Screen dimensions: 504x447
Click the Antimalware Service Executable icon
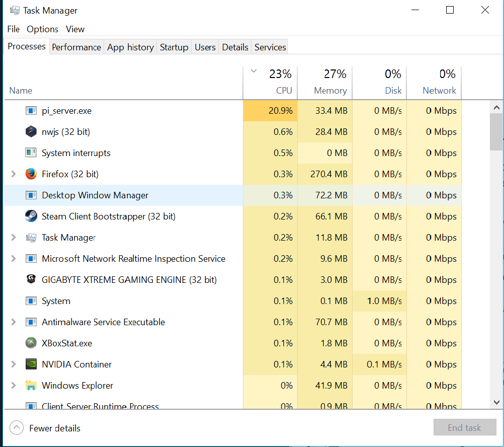click(31, 322)
